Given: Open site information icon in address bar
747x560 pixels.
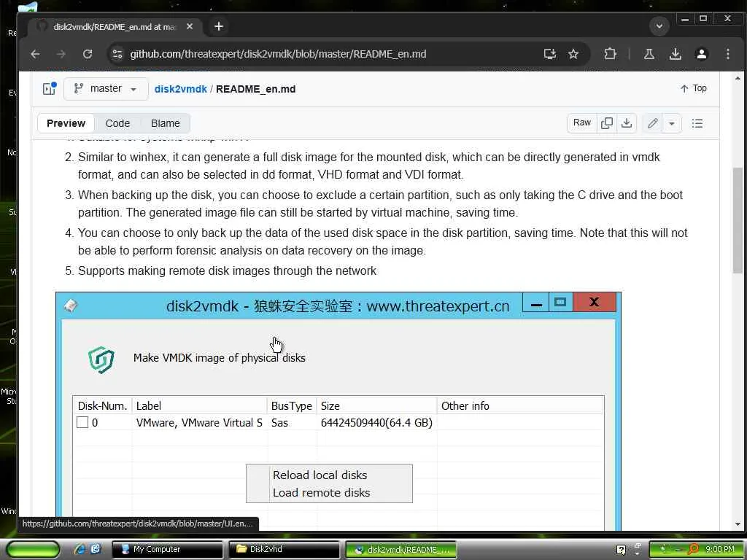Looking at the screenshot, I should [x=117, y=54].
